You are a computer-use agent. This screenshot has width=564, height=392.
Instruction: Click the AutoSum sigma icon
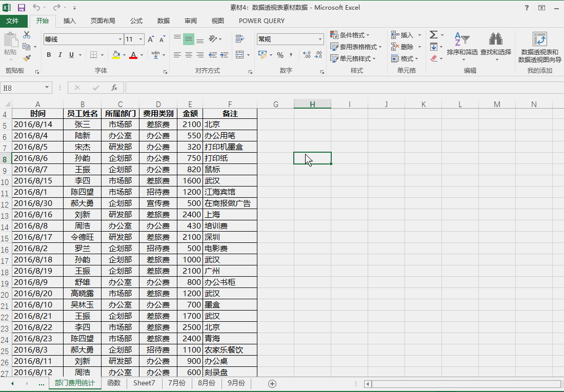433,34
